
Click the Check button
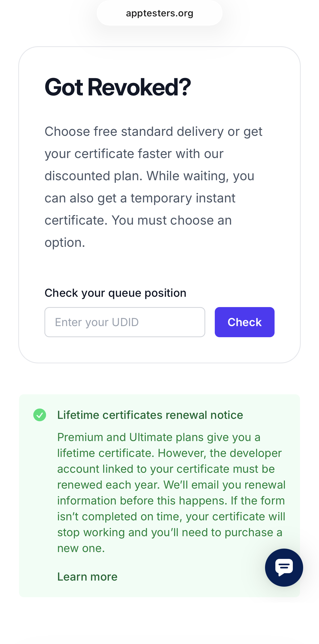pos(244,322)
